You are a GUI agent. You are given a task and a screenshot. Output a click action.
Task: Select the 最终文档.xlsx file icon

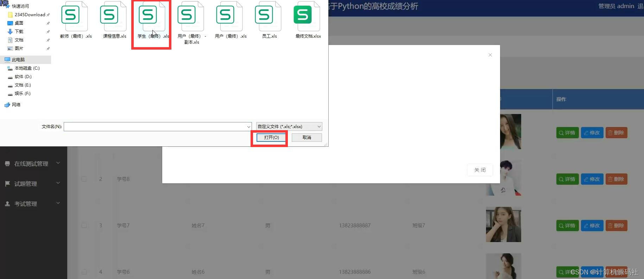click(307, 17)
